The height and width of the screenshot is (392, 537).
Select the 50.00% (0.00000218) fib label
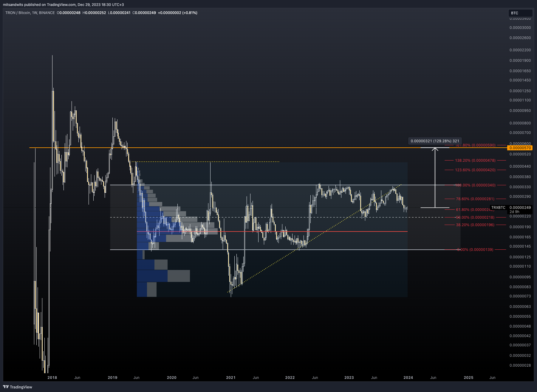(x=475, y=217)
